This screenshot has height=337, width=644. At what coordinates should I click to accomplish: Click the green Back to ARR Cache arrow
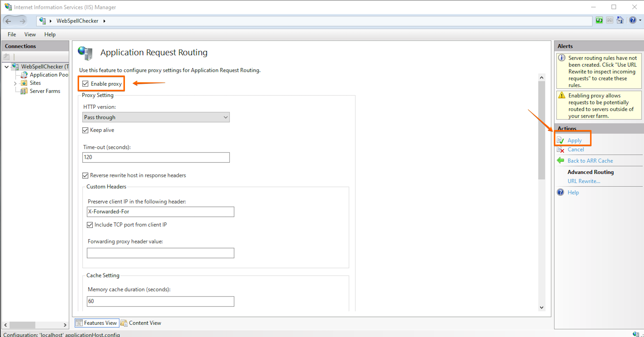click(561, 160)
